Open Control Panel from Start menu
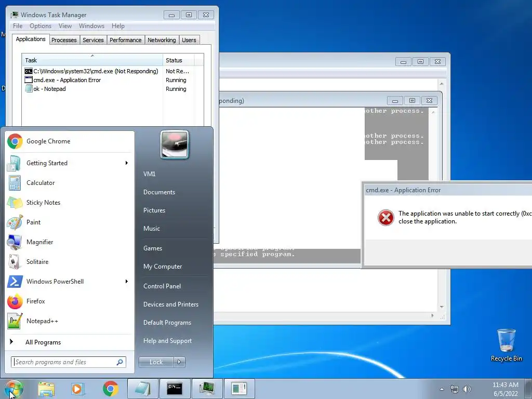The height and width of the screenshot is (399, 532). pyautogui.click(x=162, y=286)
